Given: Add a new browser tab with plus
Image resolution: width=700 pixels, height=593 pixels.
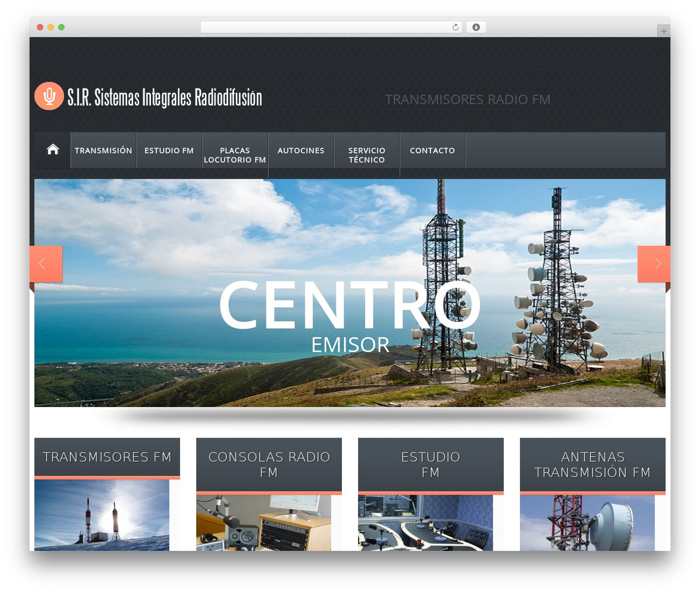Looking at the screenshot, I should pos(663,31).
